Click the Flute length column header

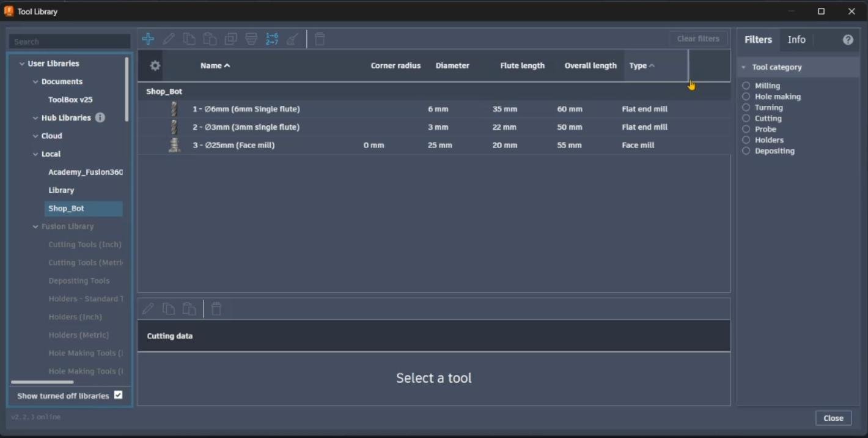coord(522,65)
